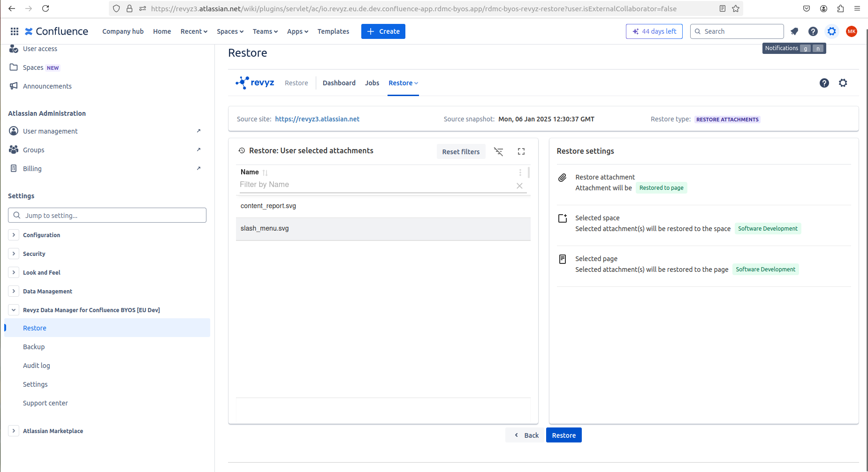The image size is (868, 472).
Task: Open the Teams dropdown
Action: [265, 31]
